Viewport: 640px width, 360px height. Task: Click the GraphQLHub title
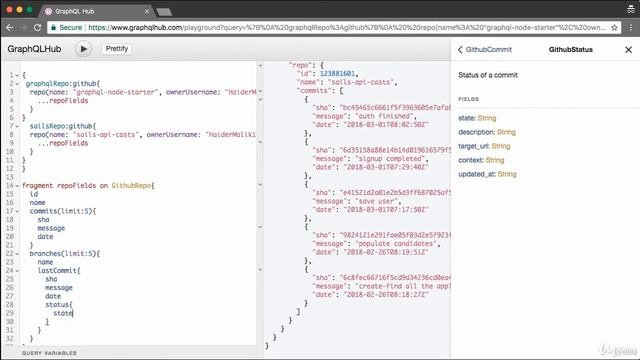[x=34, y=49]
